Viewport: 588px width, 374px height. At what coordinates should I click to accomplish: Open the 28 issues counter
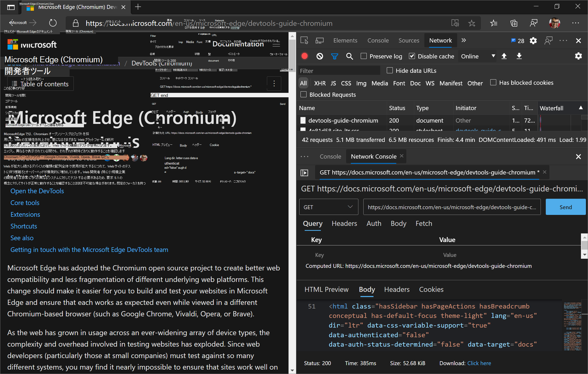518,41
